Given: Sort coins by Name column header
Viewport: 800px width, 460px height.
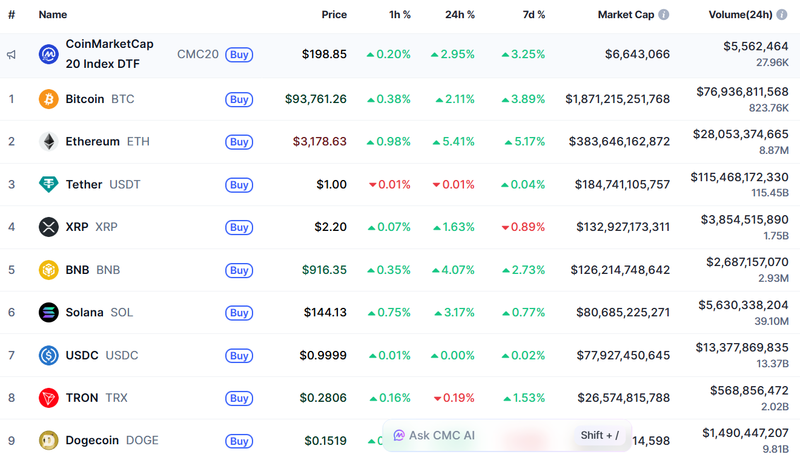Looking at the screenshot, I should pyautogui.click(x=53, y=15).
